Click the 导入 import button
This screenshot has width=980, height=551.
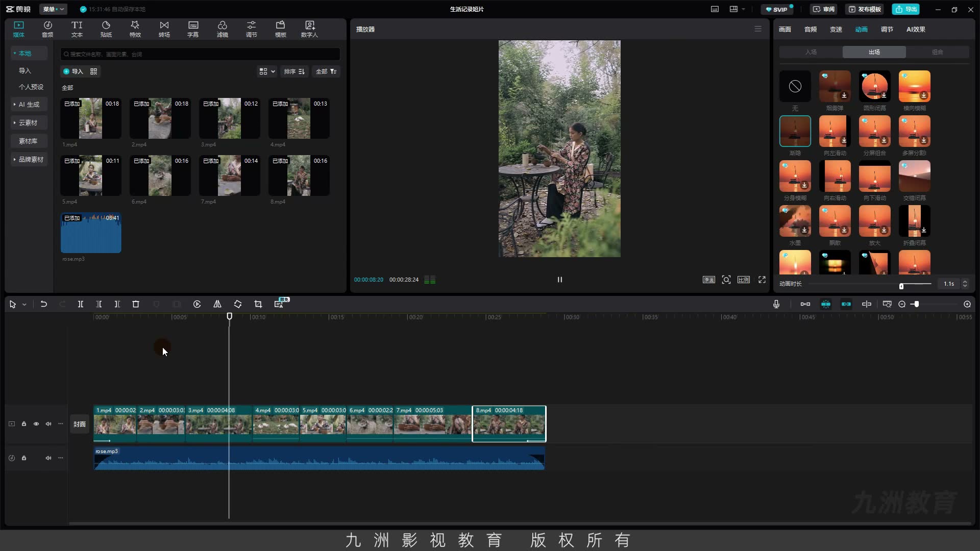coord(72,71)
